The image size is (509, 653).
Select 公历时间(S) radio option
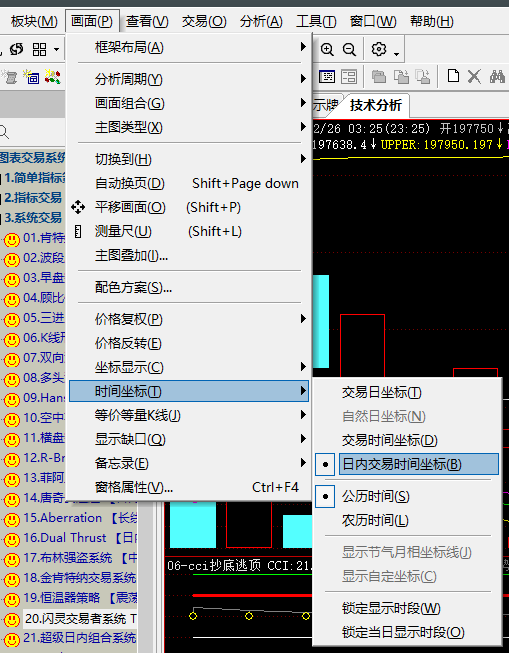tap(407, 496)
